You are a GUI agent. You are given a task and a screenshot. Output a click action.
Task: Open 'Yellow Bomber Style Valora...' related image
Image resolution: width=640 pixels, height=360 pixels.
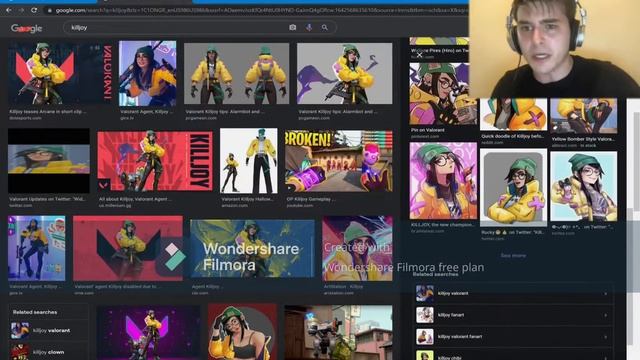(584, 116)
